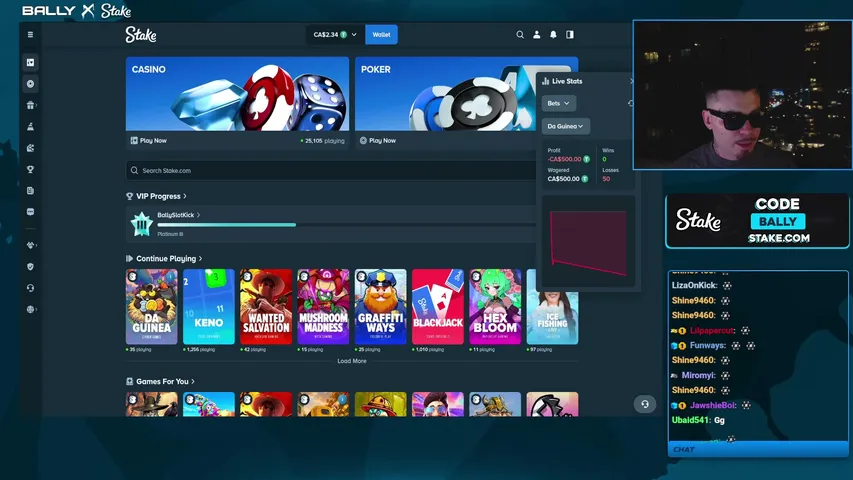Click the CODE BALLY Stake.com banner
The height and width of the screenshot is (480, 853).
coord(757,221)
